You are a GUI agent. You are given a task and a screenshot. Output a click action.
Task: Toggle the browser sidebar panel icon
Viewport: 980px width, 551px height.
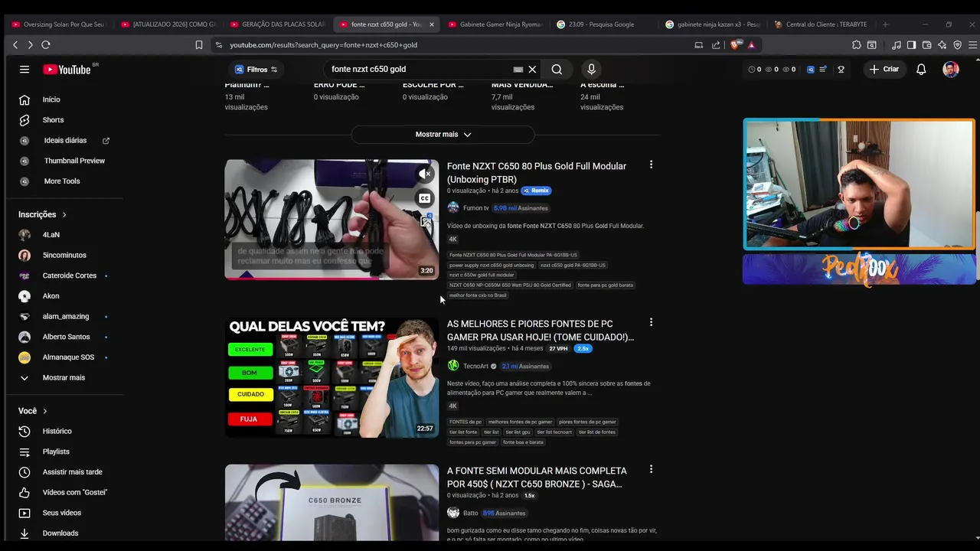point(911,45)
